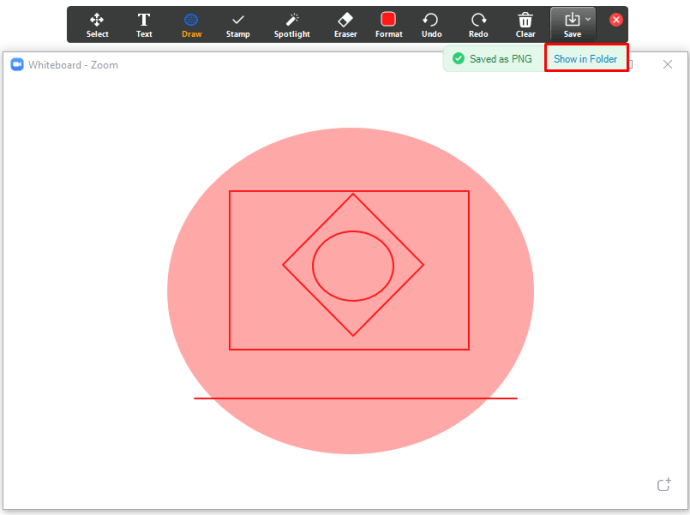Undo the last whiteboard action
This screenshot has width=690, height=515.
tap(431, 25)
